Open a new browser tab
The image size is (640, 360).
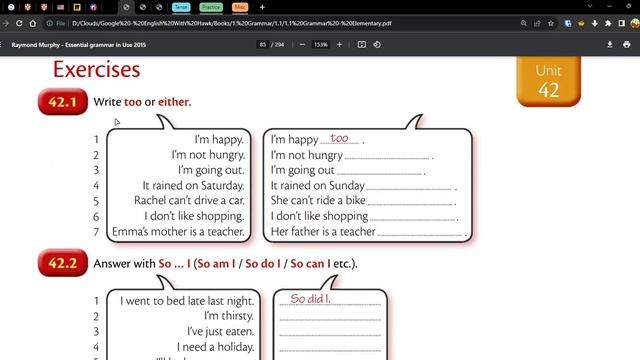click(262, 7)
